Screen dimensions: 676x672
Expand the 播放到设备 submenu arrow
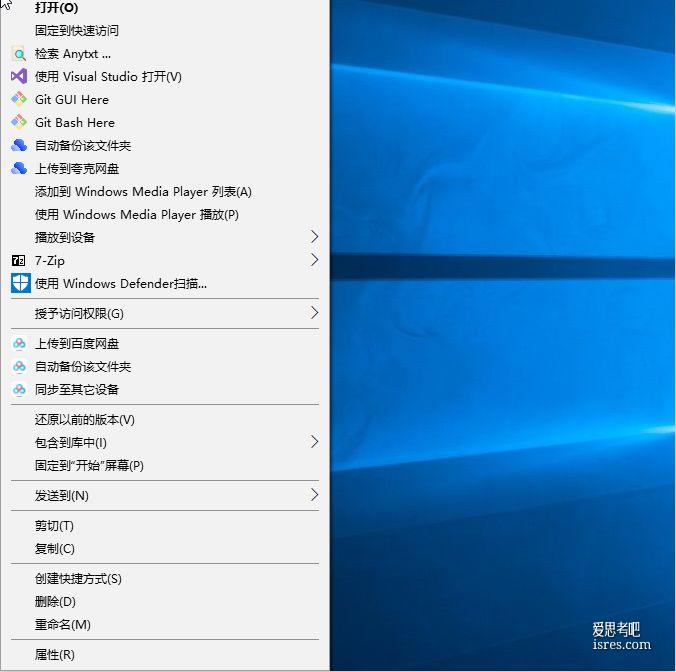click(314, 237)
